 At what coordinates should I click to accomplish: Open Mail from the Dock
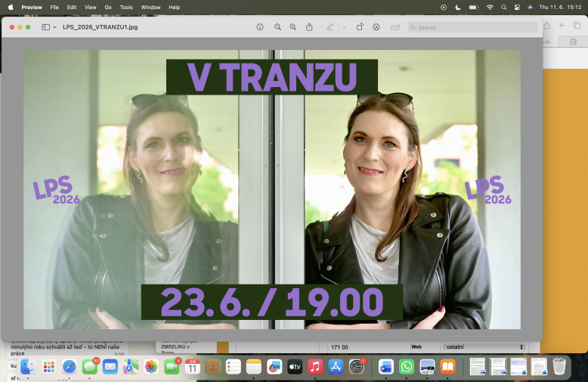click(110, 367)
